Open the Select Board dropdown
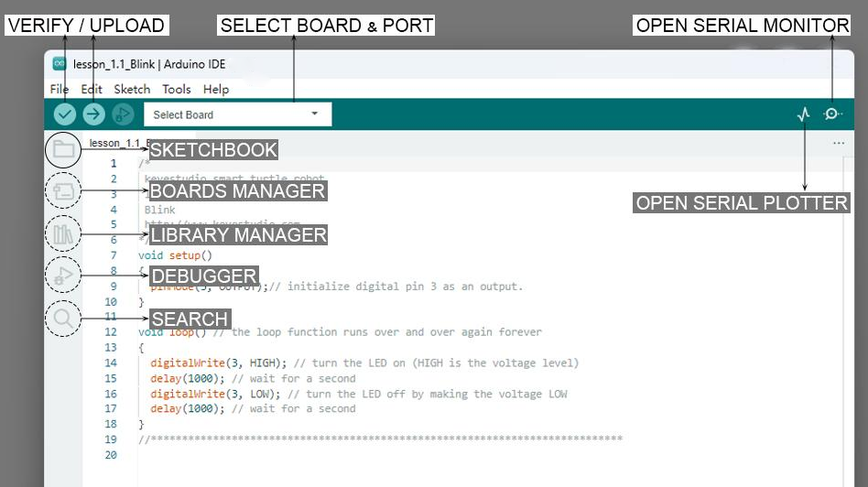The image size is (868, 487). pyautogui.click(x=237, y=114)
